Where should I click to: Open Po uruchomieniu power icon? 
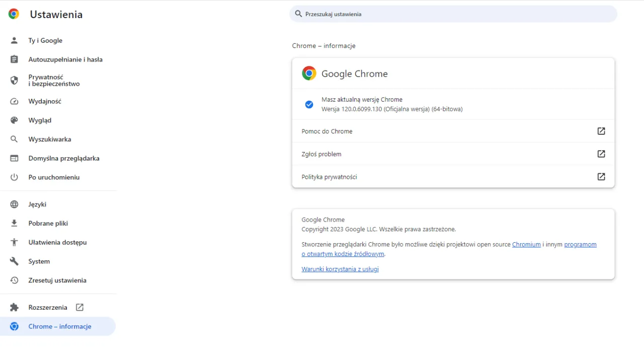(x=14, y=177)
